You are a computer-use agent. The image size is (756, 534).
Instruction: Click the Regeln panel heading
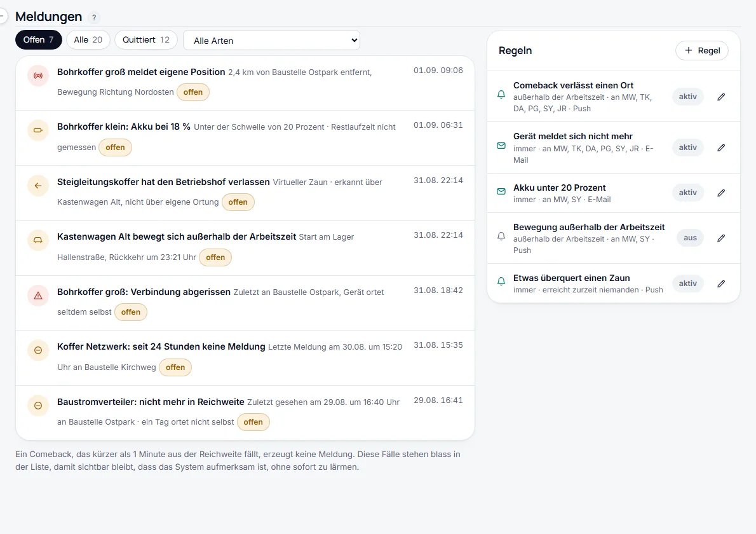tap(515, 51)
